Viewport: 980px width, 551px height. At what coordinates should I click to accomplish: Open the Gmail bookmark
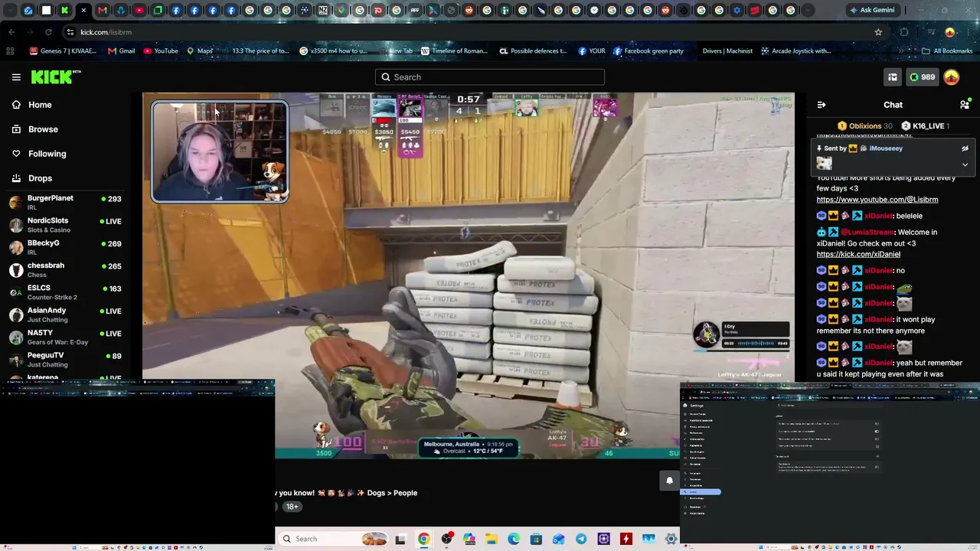(122, 51)
